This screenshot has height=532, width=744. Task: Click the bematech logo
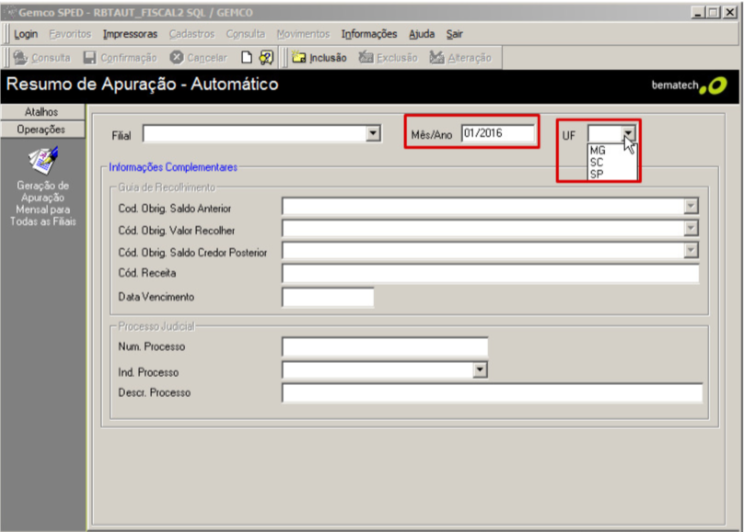tap(689, 86)
